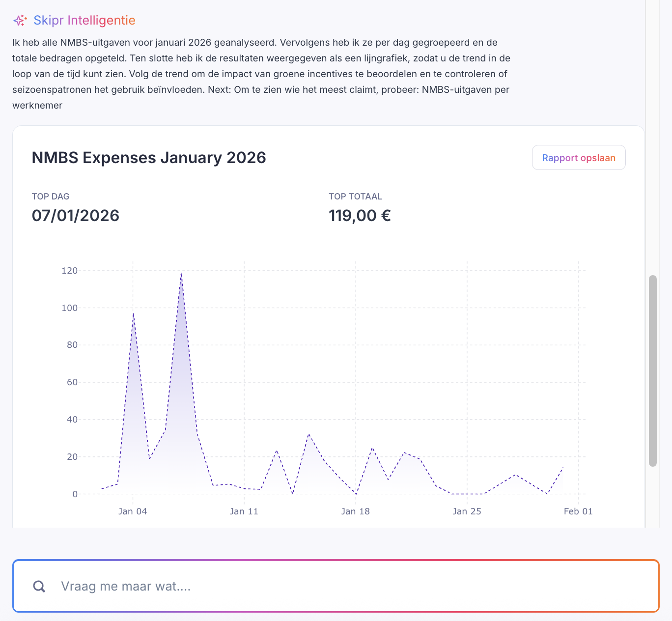Click the Feb 01 axis label
672x621 pixels.
pos(578,511)
